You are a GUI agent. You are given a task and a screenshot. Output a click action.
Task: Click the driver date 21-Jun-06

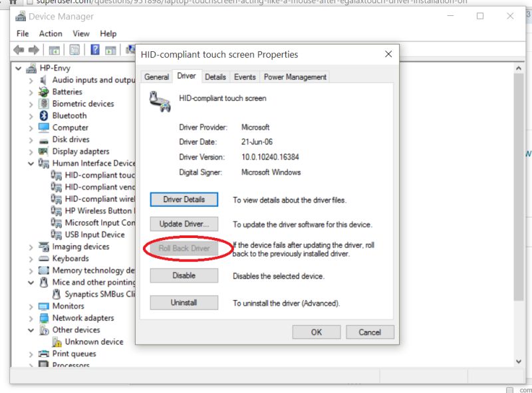pyautogui.click(x=257, y=142)
